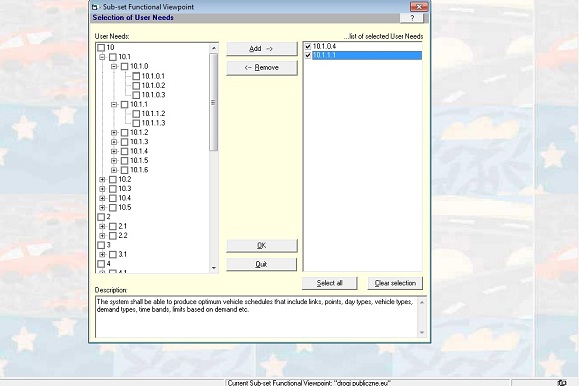Image resolution: width=579 pixels, height=386 pixels.
Task: Uncheck 10.1.0.4 in selected list
Action: coord(308,47)
